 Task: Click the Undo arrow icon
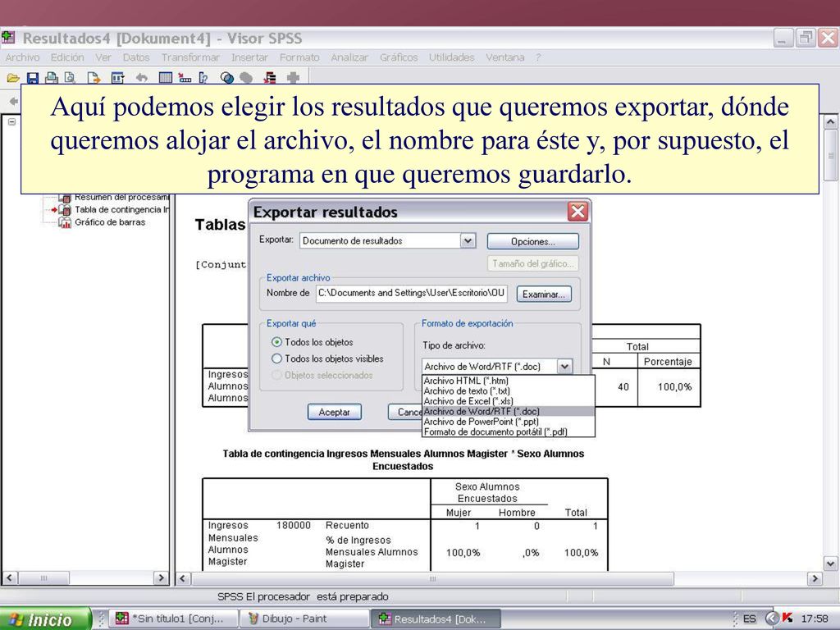tap(141, 78)
